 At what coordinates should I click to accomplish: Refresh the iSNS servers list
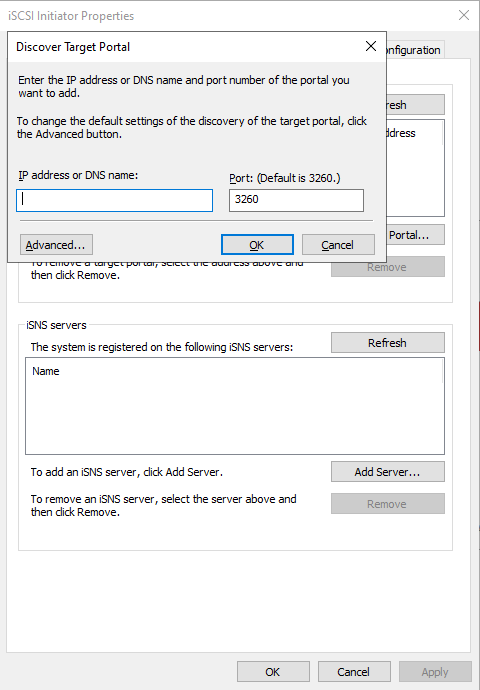(x=388, y=343)
